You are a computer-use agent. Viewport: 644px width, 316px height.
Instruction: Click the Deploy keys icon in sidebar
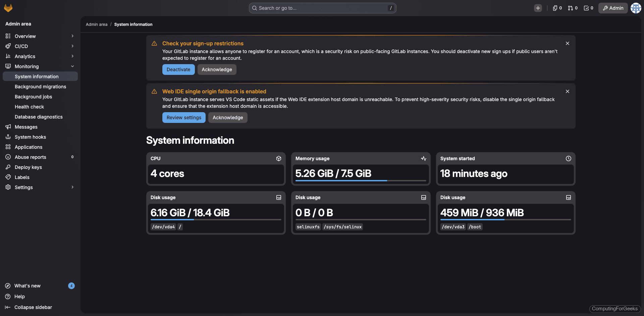(x=8, y=167)
